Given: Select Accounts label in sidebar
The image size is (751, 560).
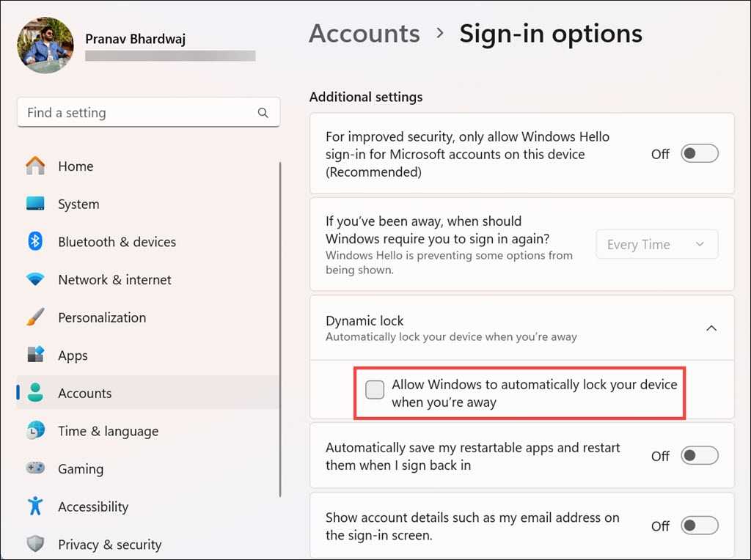Looking at the screenshot, I should [85, 393].
